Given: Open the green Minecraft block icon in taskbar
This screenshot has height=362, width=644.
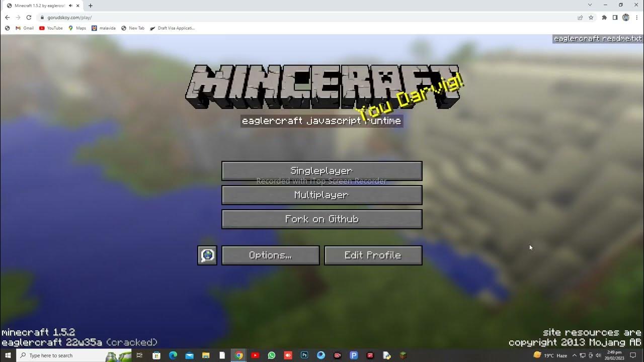Looking at the screenshot, I should click(x=403, y=355).
